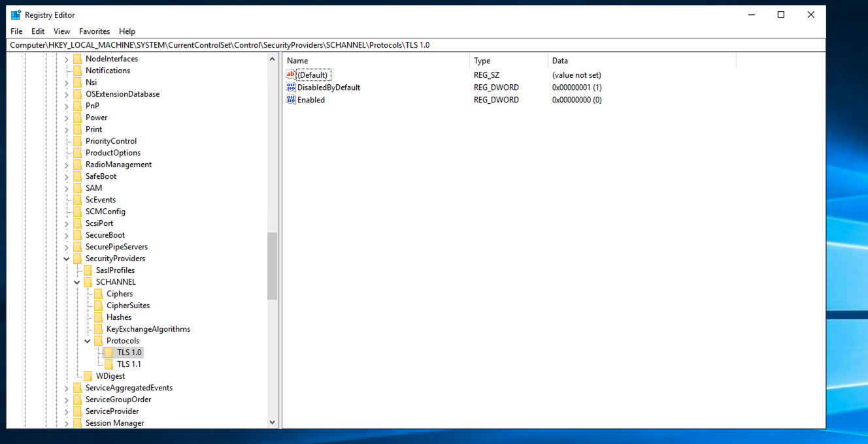Click the SaslProfiles folder icon
Image resolution: width=868 pixels, height=444 pixels.
coord(88,270)
